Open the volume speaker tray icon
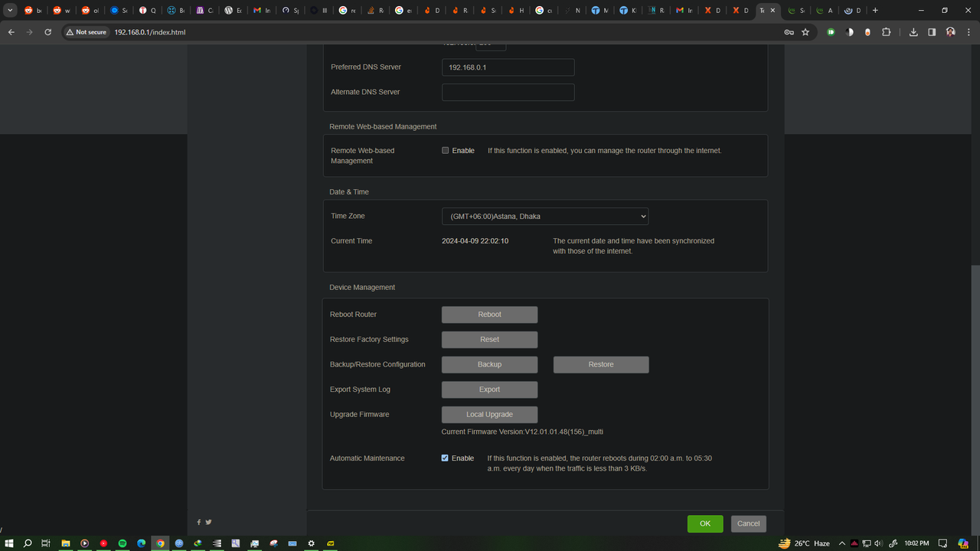This screenshot has height=551, width=980. point(878,543)
